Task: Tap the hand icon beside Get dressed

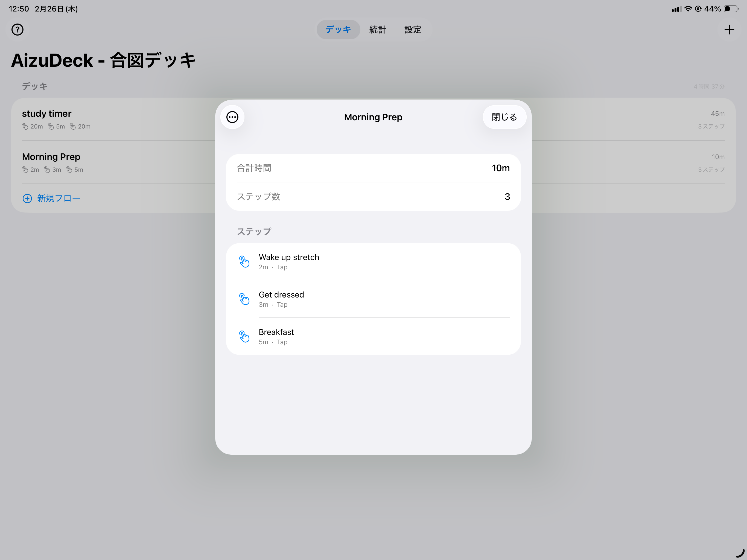Action: (x=244, y=299)
